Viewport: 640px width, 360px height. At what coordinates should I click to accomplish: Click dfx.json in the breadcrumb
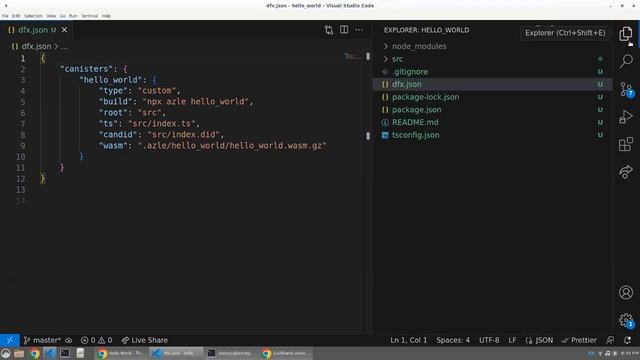coord(36,46)
